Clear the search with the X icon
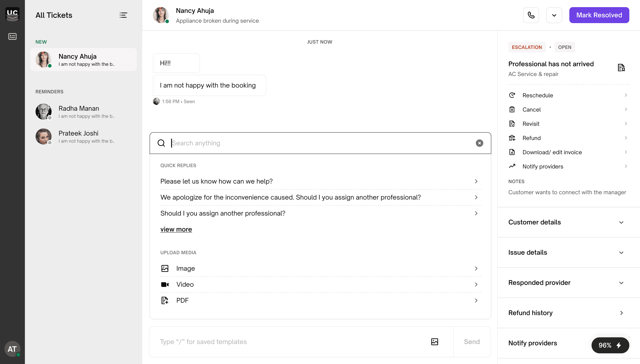640x364 pixels. 479,143
